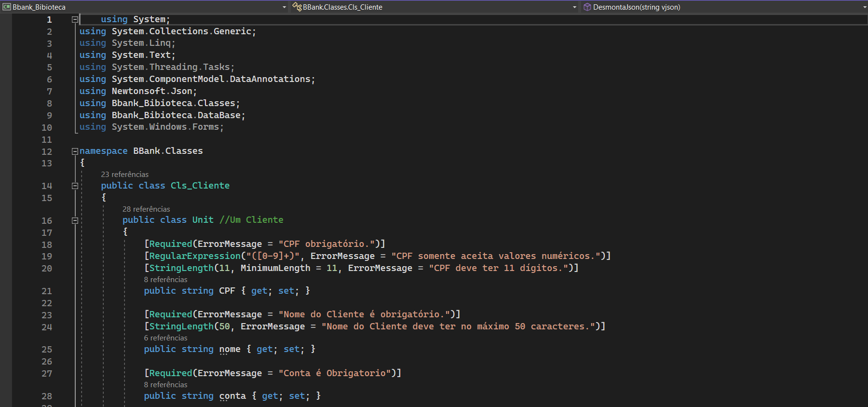
Task: Click the 'RegularExpression' attribute name
Action: [195, 256]
